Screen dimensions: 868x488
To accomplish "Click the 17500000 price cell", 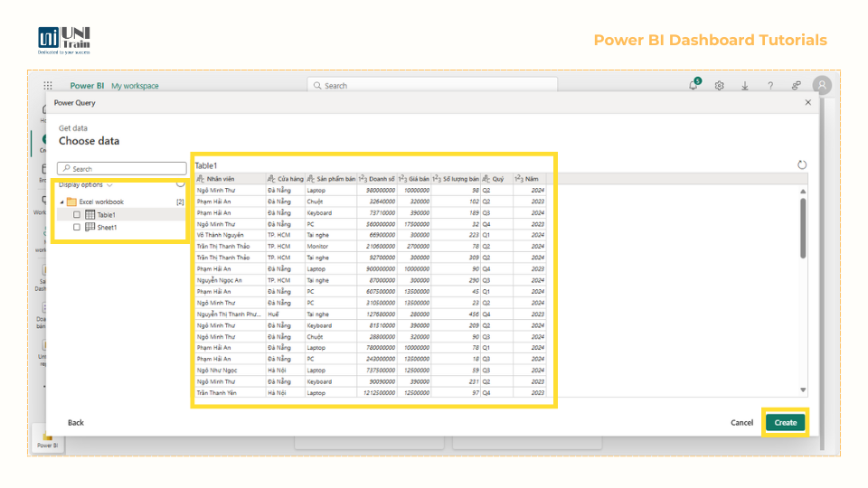I will coord(414,224).
